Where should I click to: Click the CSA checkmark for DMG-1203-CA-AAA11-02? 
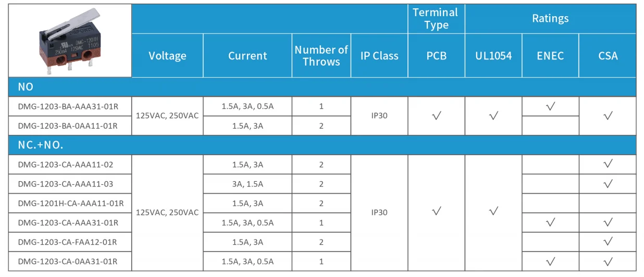pos(608,165)
